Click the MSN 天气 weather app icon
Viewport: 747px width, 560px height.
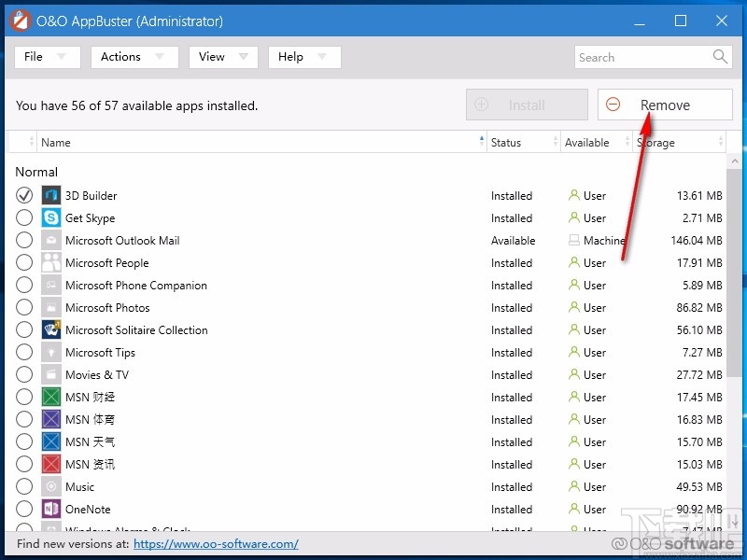click(49, 441)
